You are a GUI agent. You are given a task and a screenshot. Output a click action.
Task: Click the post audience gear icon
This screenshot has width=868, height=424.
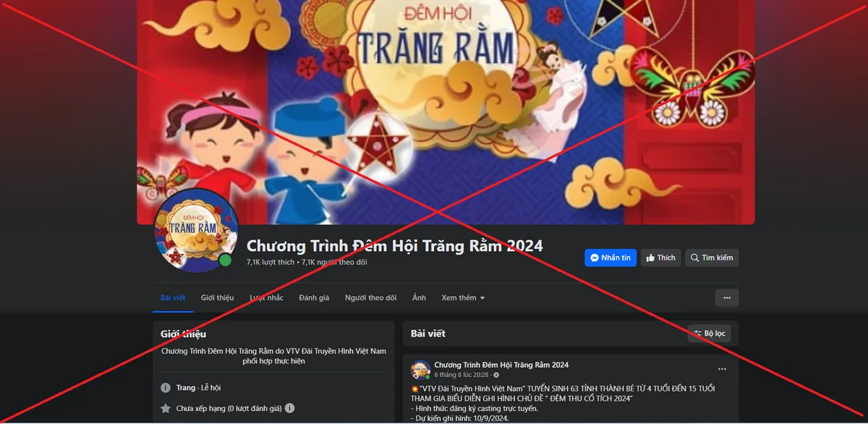click(x=496, y=376)
